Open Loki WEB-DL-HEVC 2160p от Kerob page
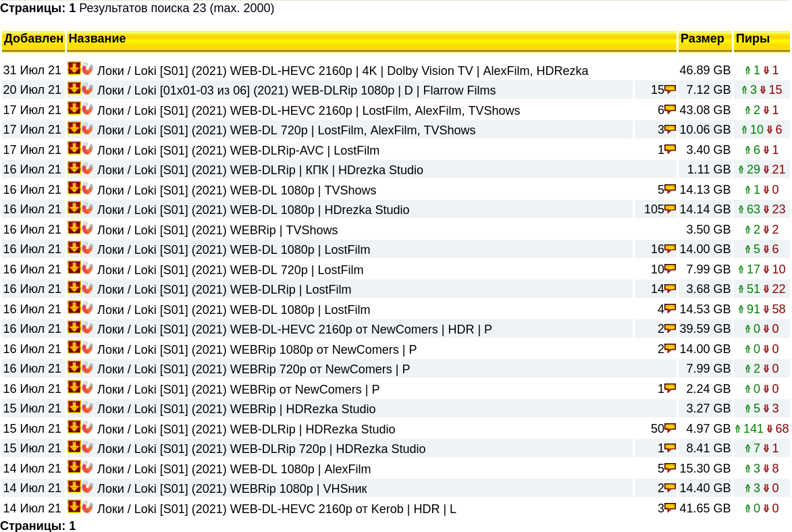Viewport: 792px width, 532px height. pyautogui.click(x=276, y=509)
